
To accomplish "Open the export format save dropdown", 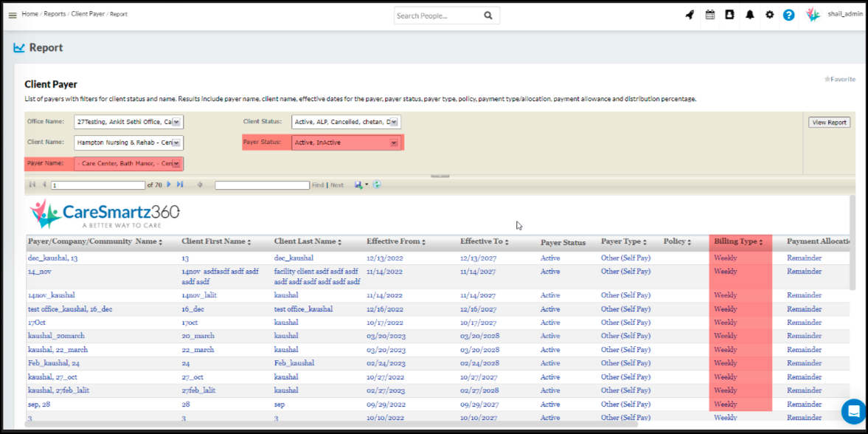I will pyautogui.click(x=361, y=185).
